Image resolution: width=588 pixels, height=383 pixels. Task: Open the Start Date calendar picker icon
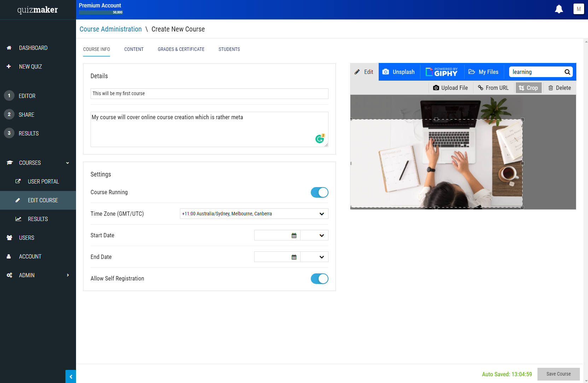click(x=294, y=236)
